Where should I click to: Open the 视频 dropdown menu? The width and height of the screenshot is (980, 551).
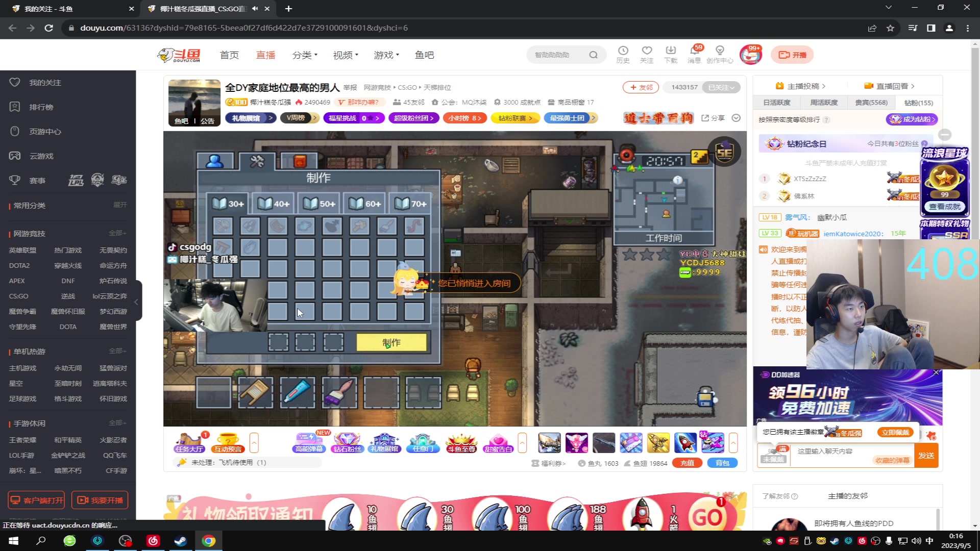(x=346, y=55)
